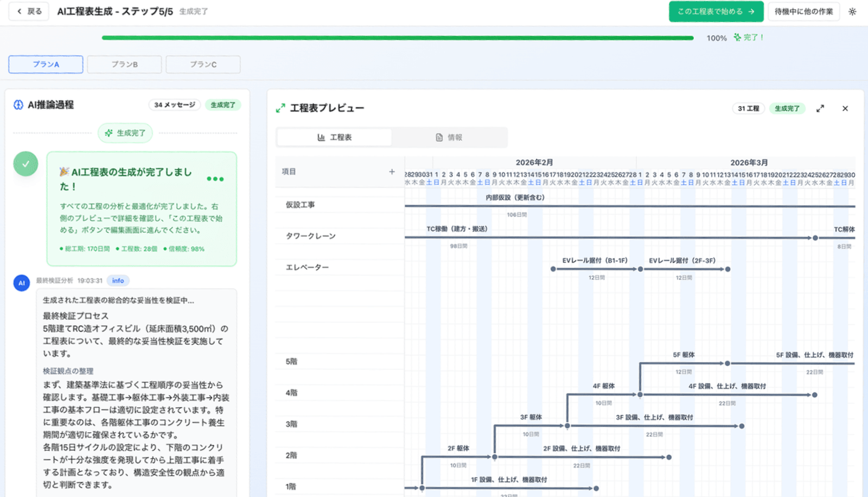Image resolution: width=868 pixels, height=497 pixels.
Task: Click the 34 メッセージ badge
Action: [x=175, y=105]
